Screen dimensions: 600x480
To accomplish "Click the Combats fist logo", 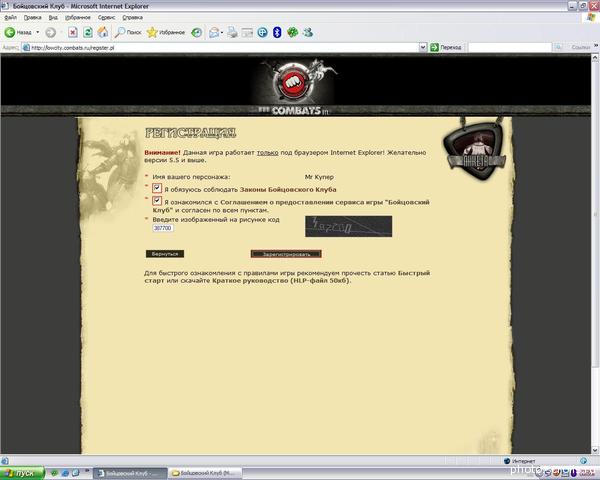I will pyautogui.click(x=294, y=82).
